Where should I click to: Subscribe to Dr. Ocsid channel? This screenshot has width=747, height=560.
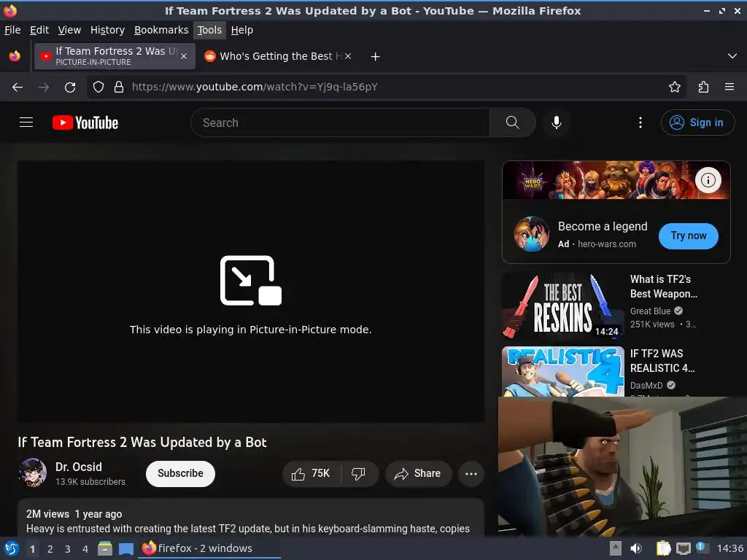point(180,474)
